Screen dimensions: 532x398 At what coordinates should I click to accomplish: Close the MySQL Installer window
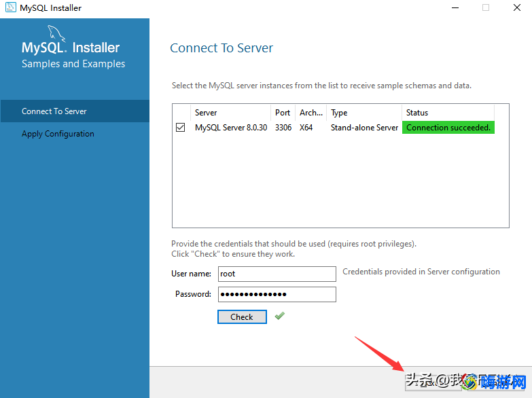(517, 7)
